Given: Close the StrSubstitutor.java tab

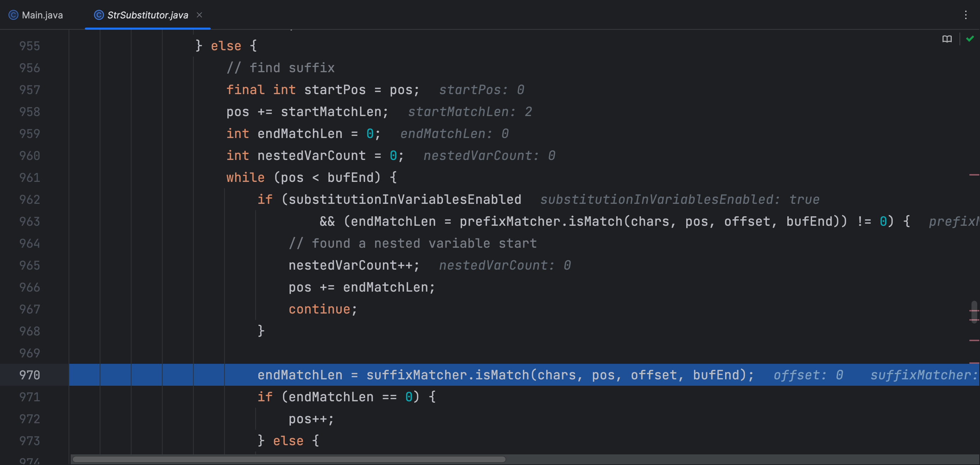Looking at the screenshot, I should click(x=199, y=15).
